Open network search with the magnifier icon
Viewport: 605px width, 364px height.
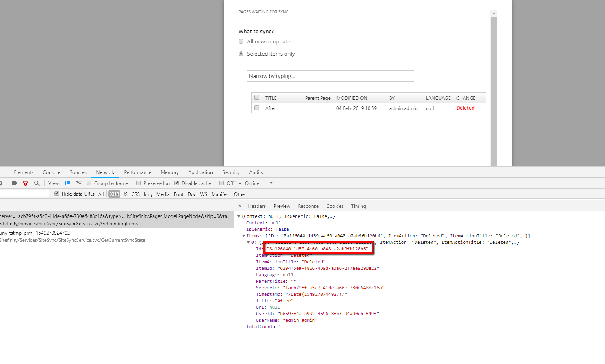(x=37, y=183)
